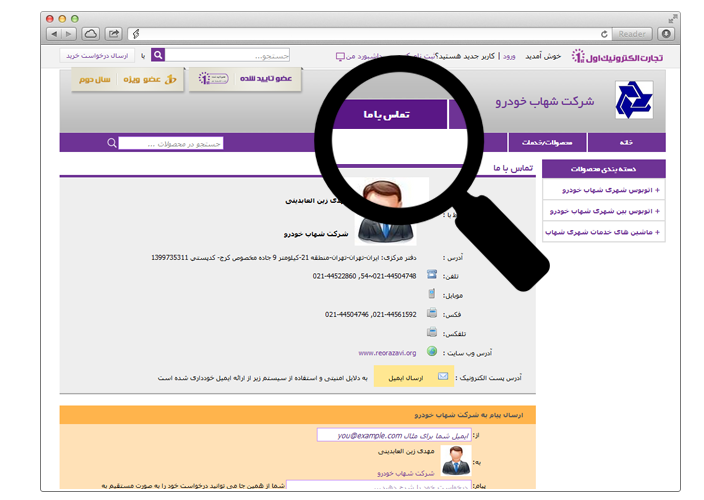This screenshot has height=500, width=704.
Task: Click the phone number 021-44522860 text
Action: coord(334,276)
